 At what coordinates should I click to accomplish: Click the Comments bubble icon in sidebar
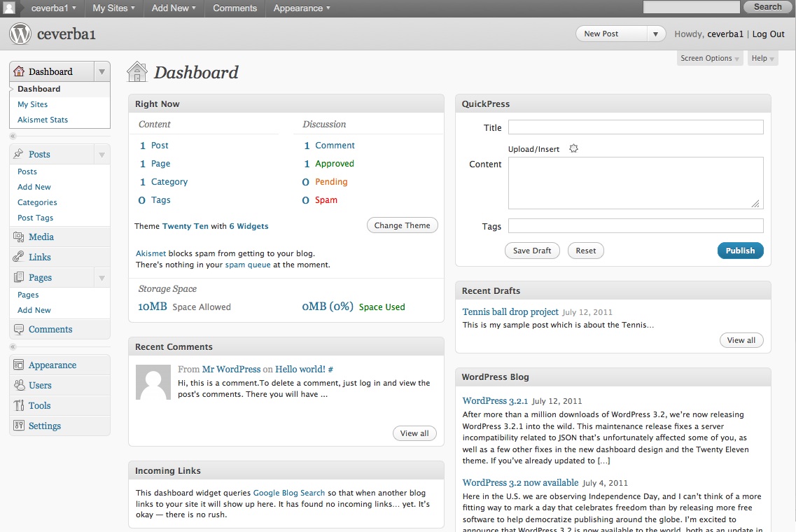pyautogui.click(x=19, y=330)
